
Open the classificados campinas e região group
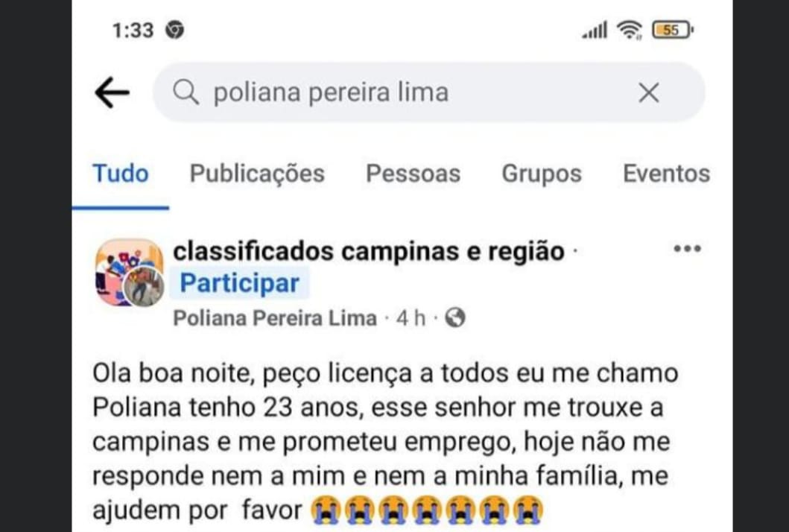tap(368, 252)
